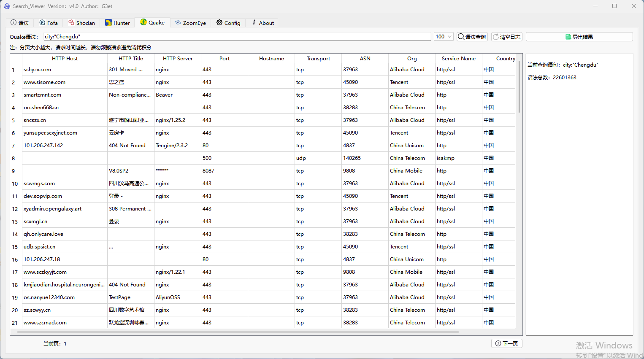The image size is (644, 359).
Task: Maximize the Search_Viewer window
Action: coord(614,6)
